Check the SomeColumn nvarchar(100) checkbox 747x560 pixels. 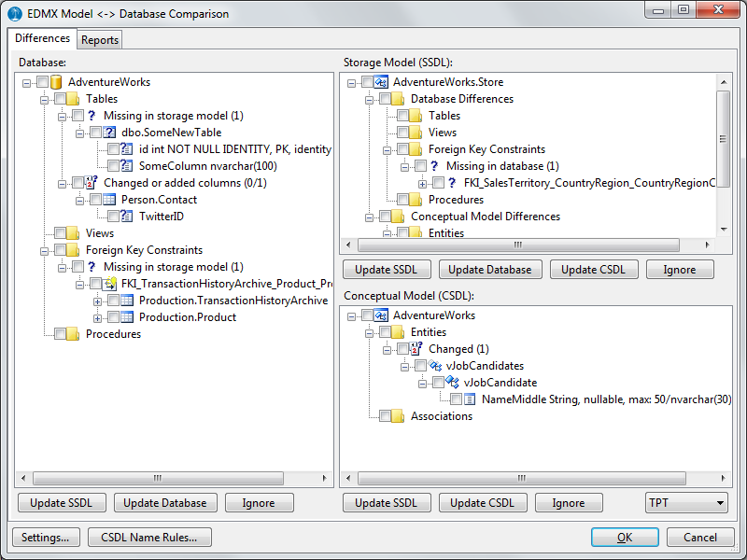pyautogui.click(x=113, y=166)
